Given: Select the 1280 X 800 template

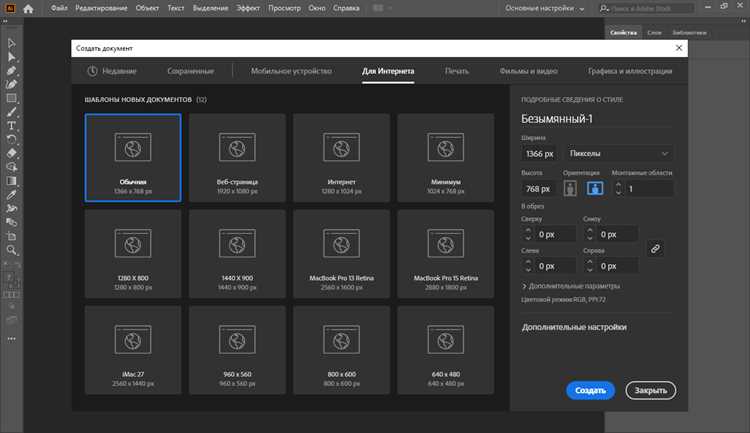Looking at the screenshot, I should (133, 254).
